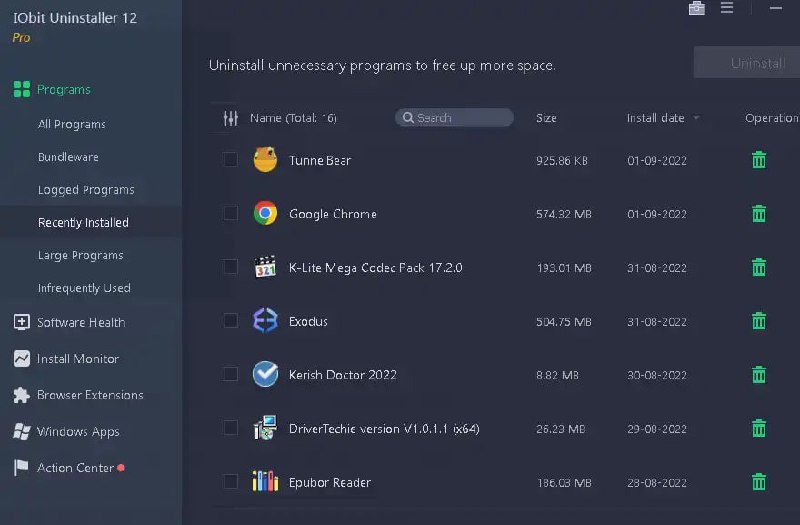Viewport: 800px width, 525px height.
Task: Uninstall K-Lite Mega Codec Pack via trash icon
Action: (x=759, y=267)
